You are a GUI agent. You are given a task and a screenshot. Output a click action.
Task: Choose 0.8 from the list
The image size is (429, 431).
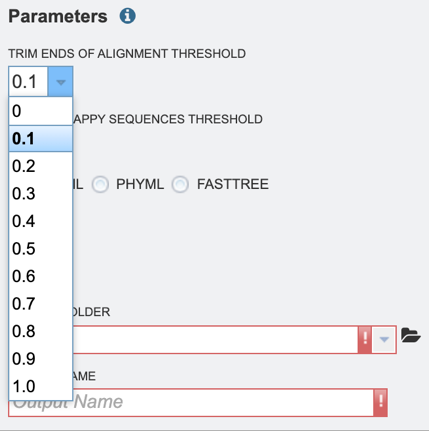[x=41, y=331]
